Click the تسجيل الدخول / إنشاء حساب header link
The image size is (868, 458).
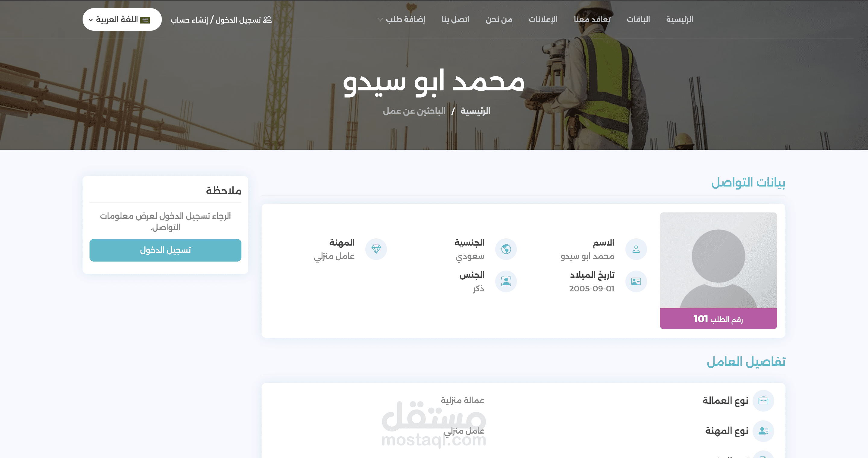coord(216,20)
